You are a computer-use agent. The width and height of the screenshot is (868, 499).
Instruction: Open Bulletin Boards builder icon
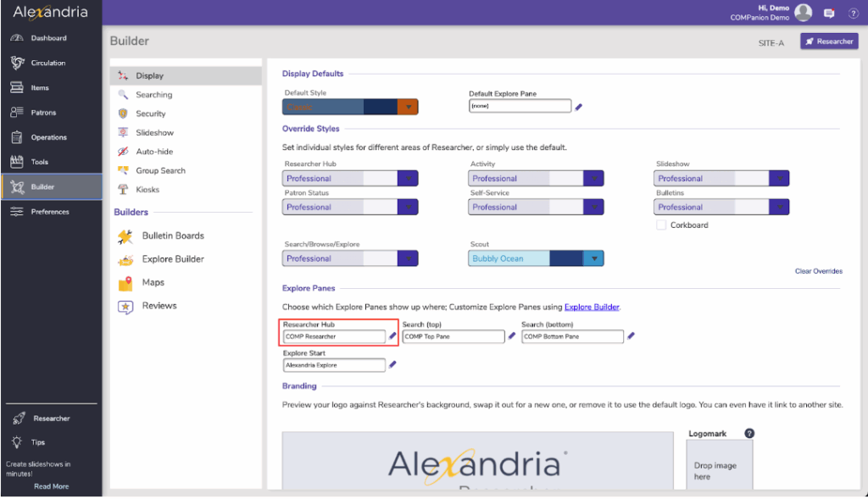coord(125,236)
